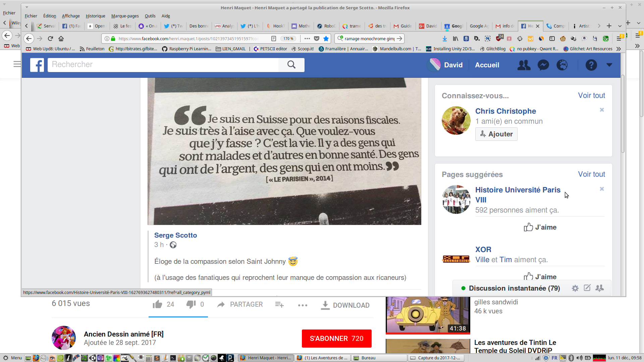Show more bookmarks toolbar chevron
This screenshot has height=362, width=644.
pyautogui.click(x=619, y=49)
